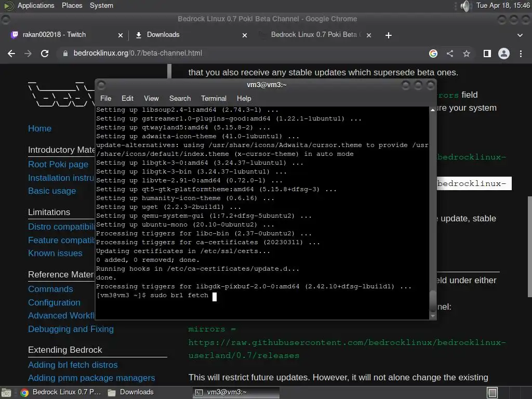
Task: Click the lock icon in address bar
Action: tap(65, 54)
